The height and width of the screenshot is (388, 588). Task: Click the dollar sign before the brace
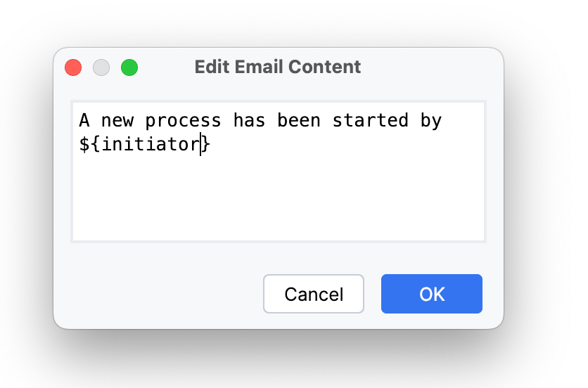[x=84, y=145]
